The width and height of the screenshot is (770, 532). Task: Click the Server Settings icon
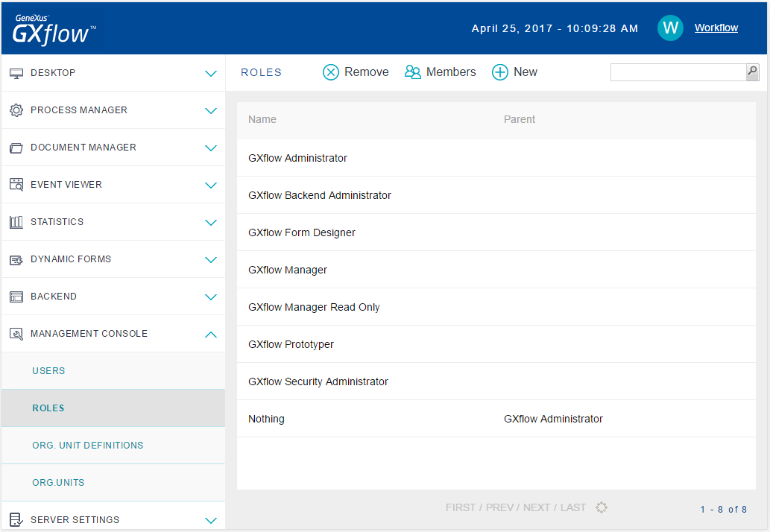16,519
